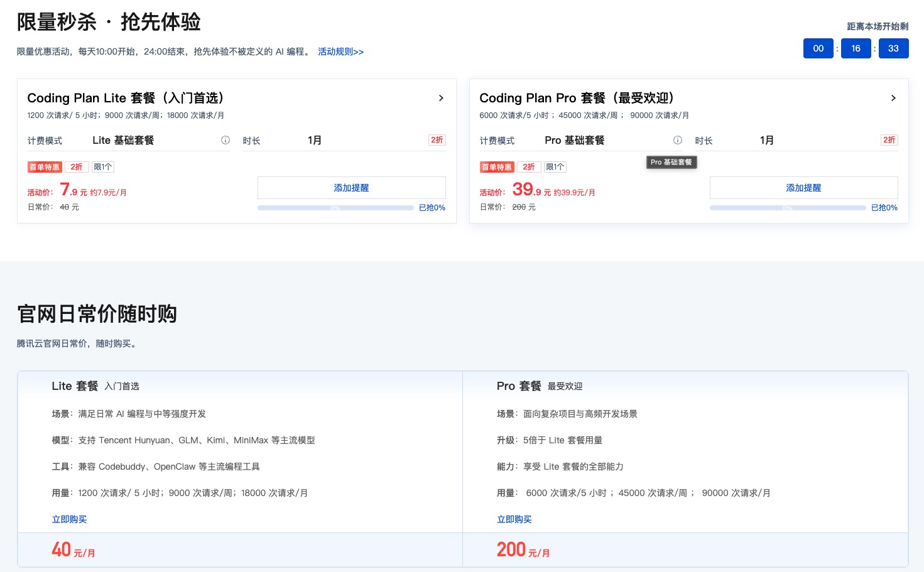The image size is (924, 572).
Task: Click 立即购买 under the Pro 套餐
Action: point(514,519)
